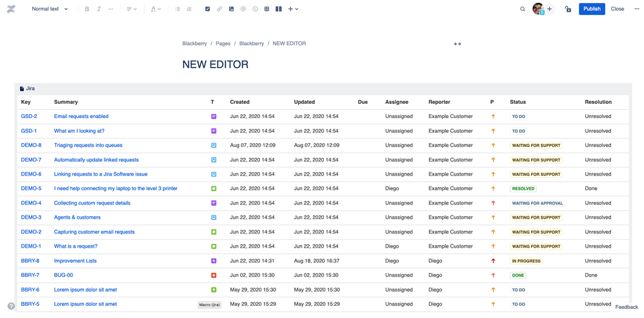Toggle bold formatting
Screen dimensions: 644x318
pyautogui.click(x=86, y=8)
